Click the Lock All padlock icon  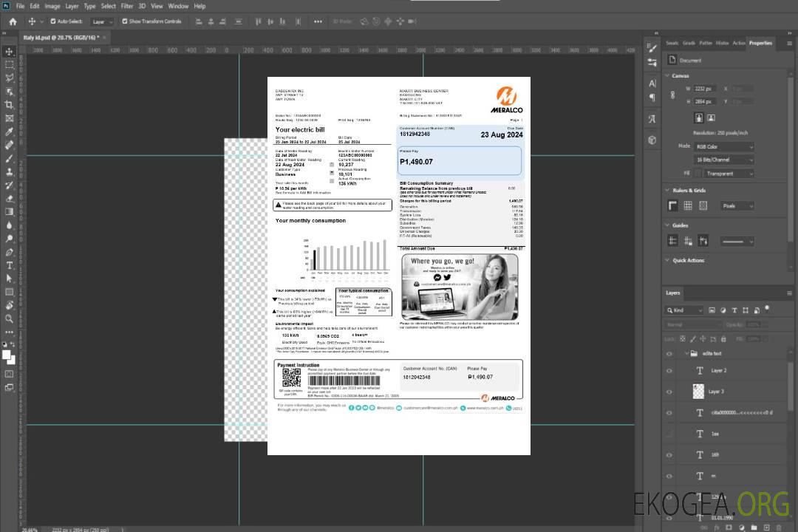tap(723, 339)
